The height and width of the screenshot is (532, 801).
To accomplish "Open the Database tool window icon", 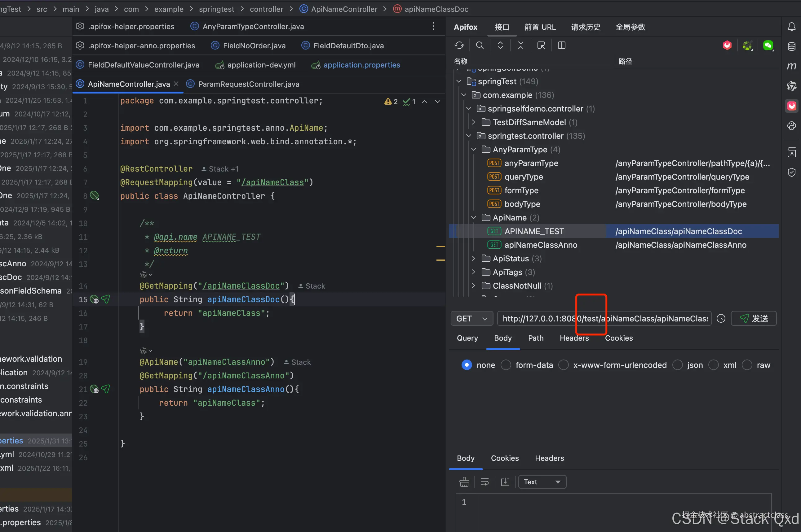I will point(791,46).
